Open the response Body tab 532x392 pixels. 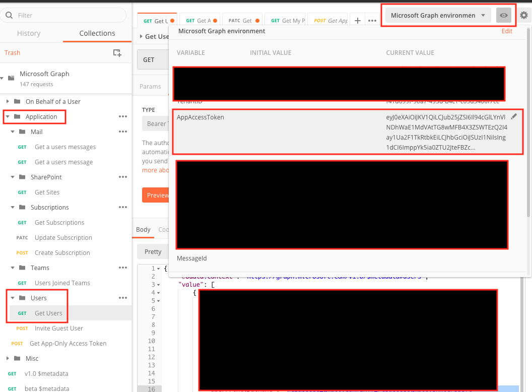pyautogui.click(x=143, y=229)
